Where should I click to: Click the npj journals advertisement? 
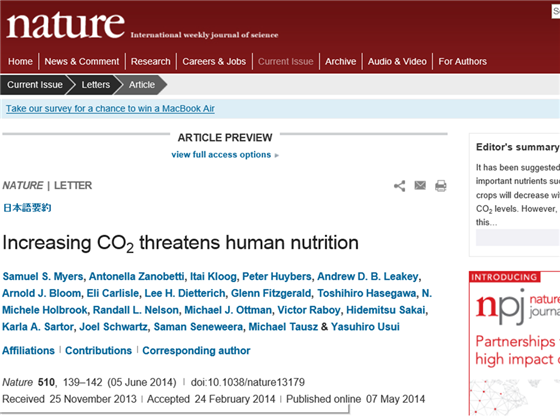pyautogui.click(x=514, y=343)
